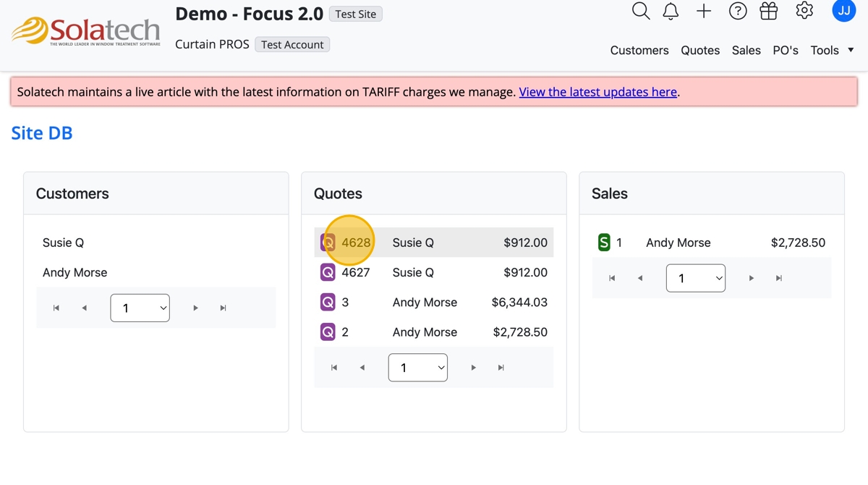
Task: Open the Quotes menu item
Action: (700, 50)
